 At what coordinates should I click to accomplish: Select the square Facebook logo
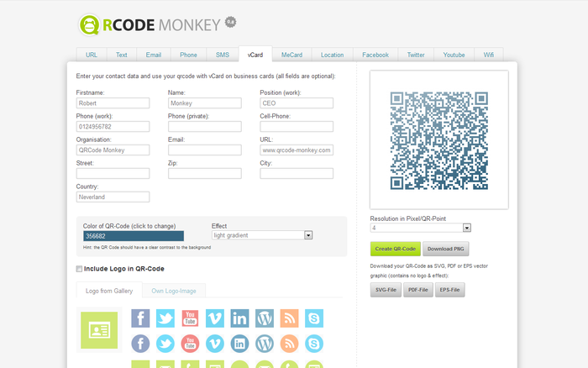click(x=140, y=318)
